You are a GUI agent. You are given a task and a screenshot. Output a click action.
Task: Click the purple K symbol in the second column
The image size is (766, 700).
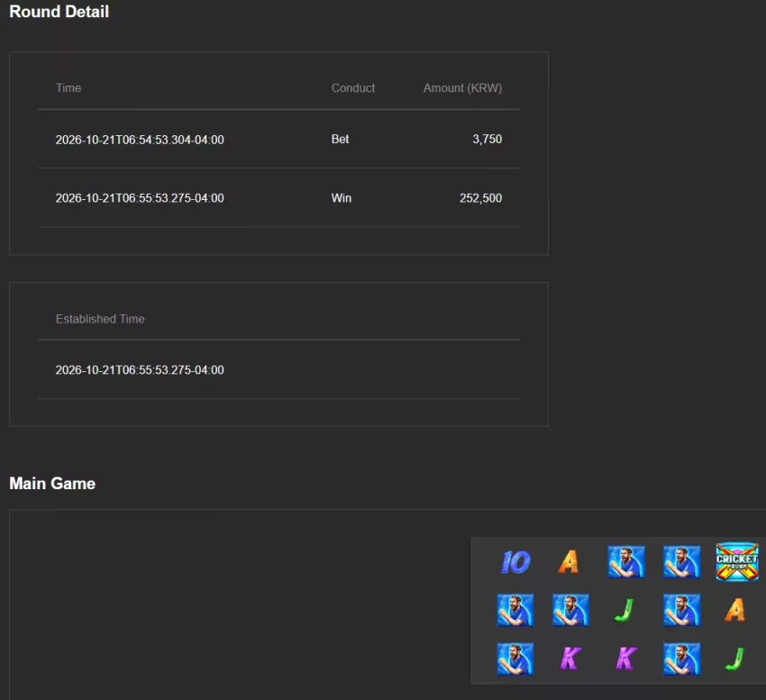point(570,659)
